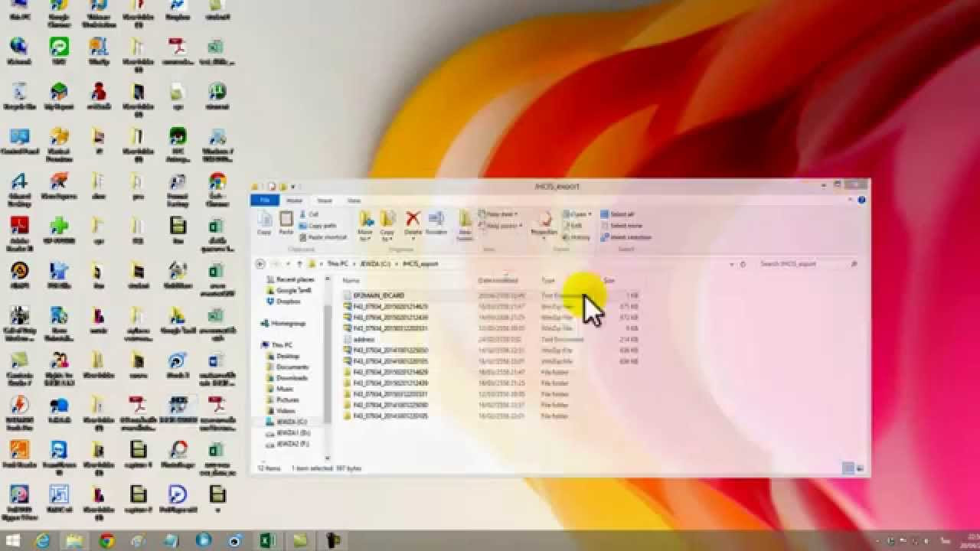The height and width of the screenshot is (551, 980).
Task: Open the Control Panel desktop icon
Action: [x=19, y=142]
